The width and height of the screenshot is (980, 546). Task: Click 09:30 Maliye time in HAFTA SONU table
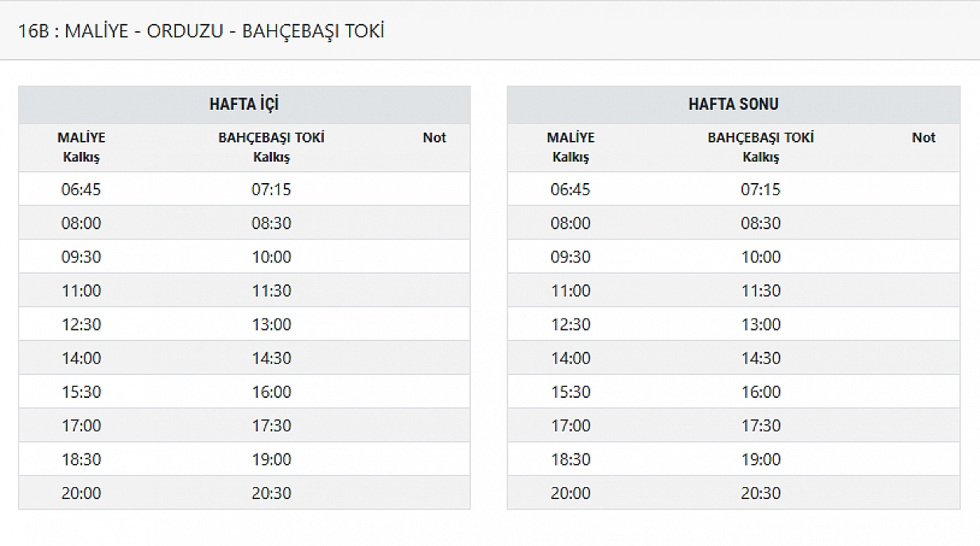pyautogui.click(x=570, y=257)
